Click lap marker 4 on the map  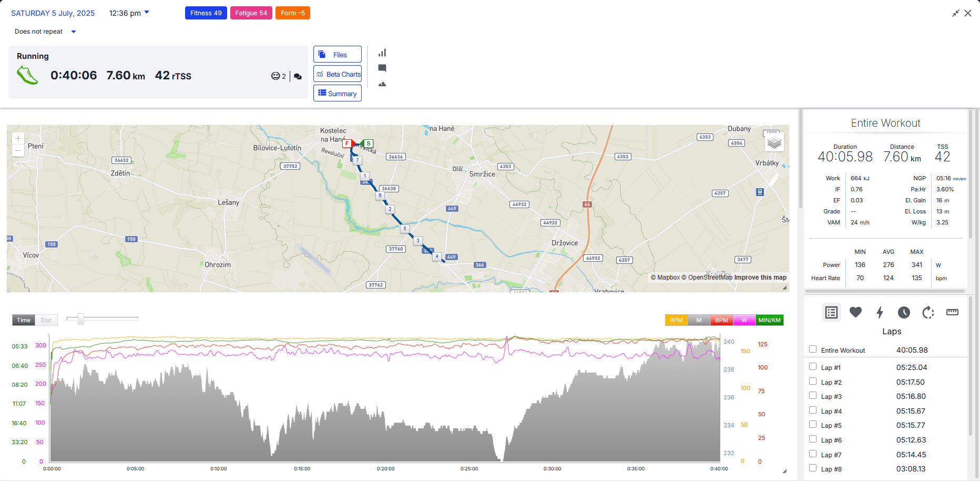click(x=436, y=256)
